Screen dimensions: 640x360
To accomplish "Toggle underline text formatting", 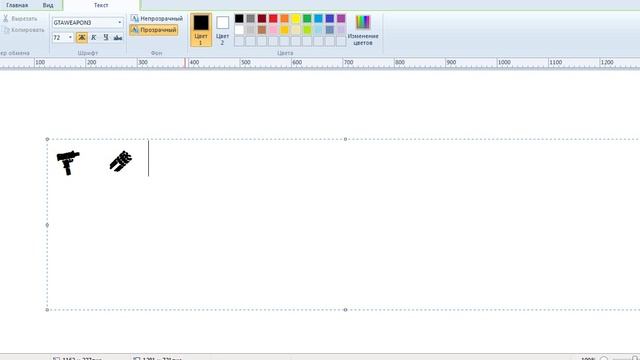I will pyautogui.click(x=106, y=38).
